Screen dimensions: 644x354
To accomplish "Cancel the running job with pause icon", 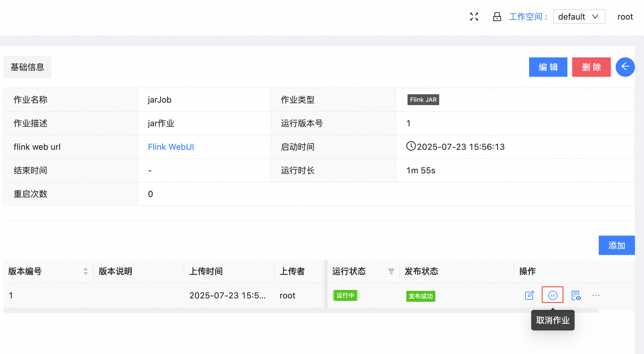I will pyautogui.click(x=553, y=295).
